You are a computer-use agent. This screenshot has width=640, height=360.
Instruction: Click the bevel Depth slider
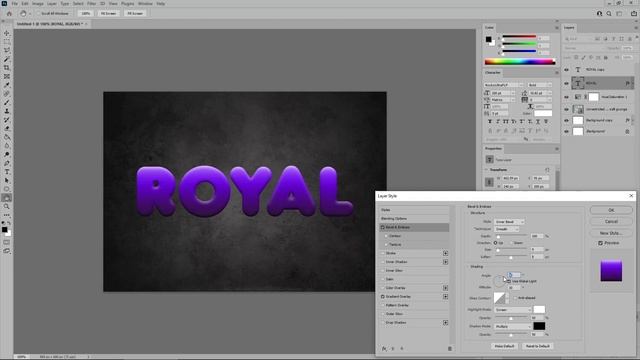click(511, 236)
